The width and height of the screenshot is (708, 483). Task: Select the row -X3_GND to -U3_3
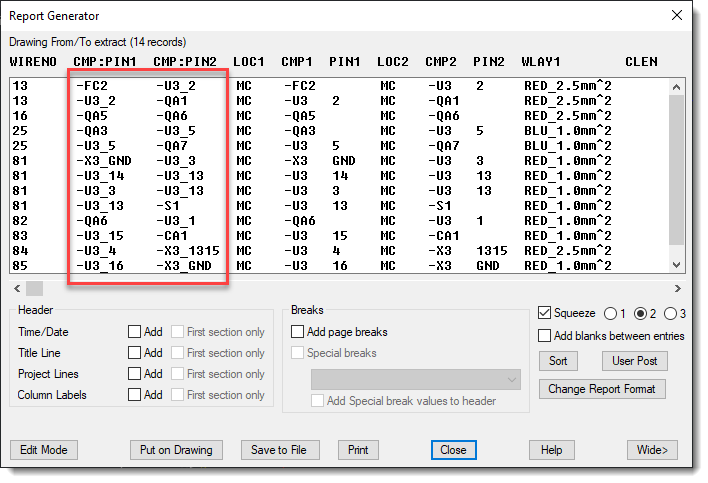pyautogui.click(x=339, y=161)
